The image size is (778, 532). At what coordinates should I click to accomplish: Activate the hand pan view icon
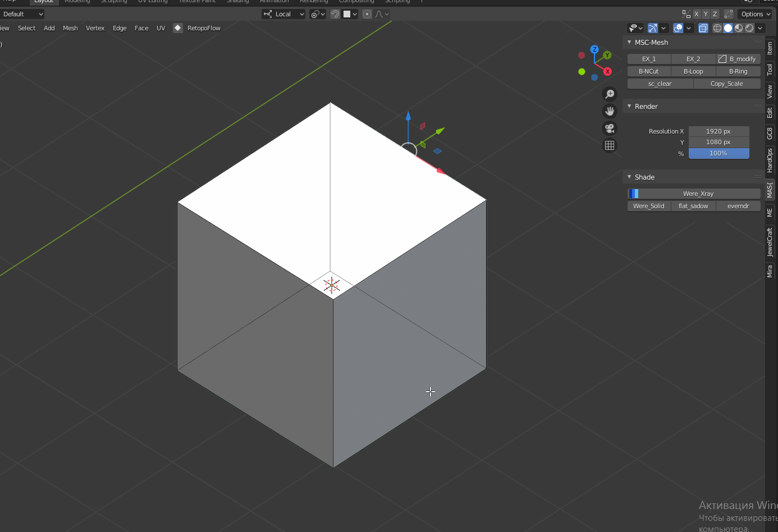[610, 111]
